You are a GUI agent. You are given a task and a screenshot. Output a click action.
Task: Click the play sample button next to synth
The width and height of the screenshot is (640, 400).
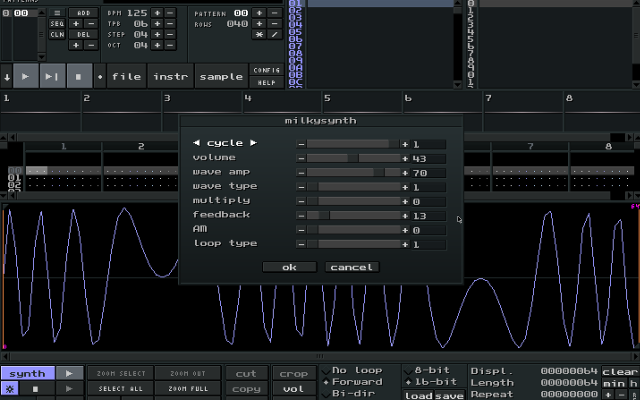(x=69, y=373)
